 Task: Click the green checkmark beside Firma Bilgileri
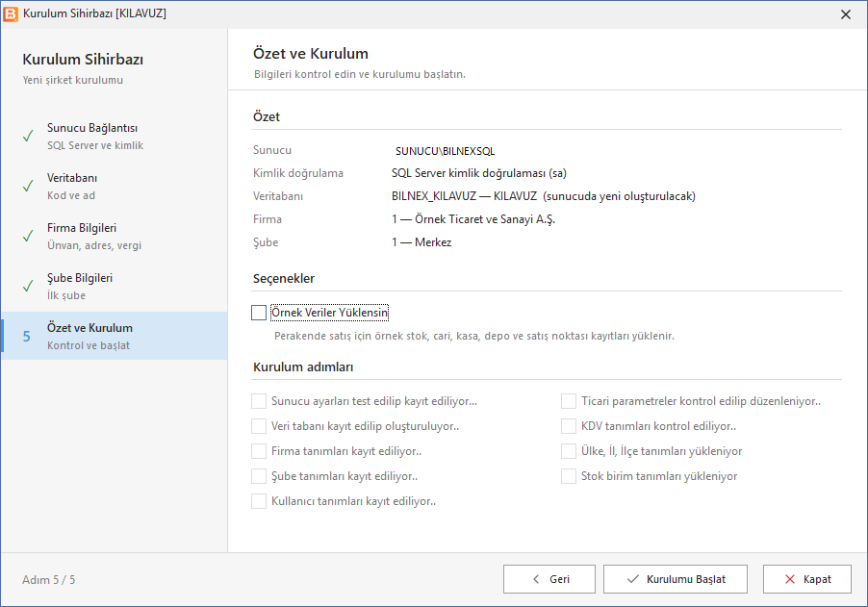[x=28, y=237]
